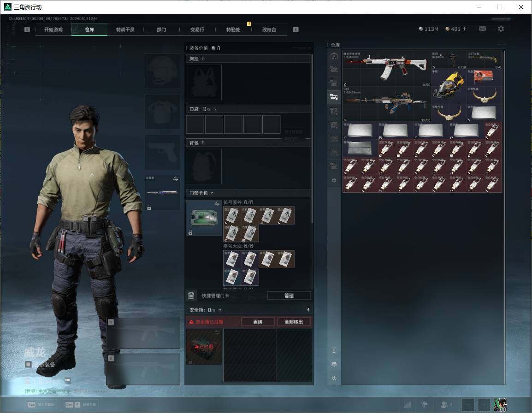Go to the 交易行 tab
This screenshot has height=413, width=532.
tap(197, 29)
